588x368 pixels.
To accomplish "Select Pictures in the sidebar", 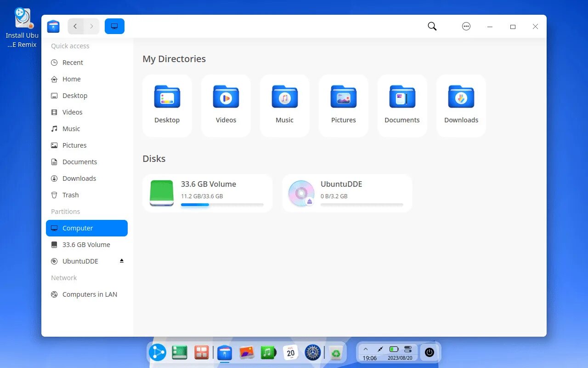I will (87, 145).
